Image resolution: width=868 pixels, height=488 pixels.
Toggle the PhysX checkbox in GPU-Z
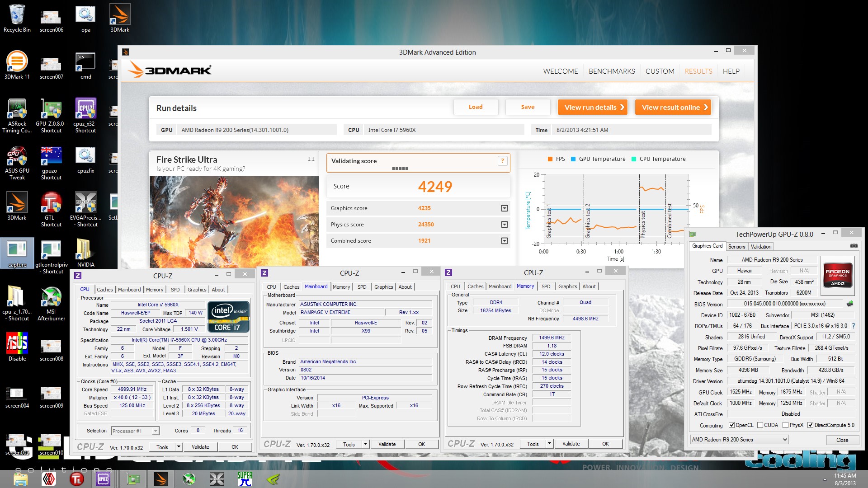786,425
